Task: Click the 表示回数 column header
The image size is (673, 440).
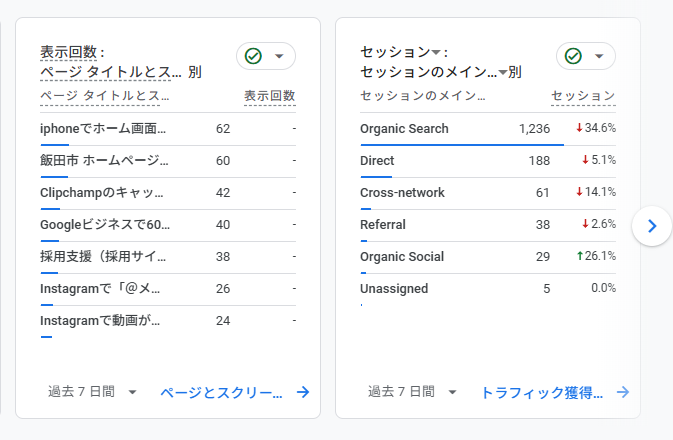Action: pos(269,96)
